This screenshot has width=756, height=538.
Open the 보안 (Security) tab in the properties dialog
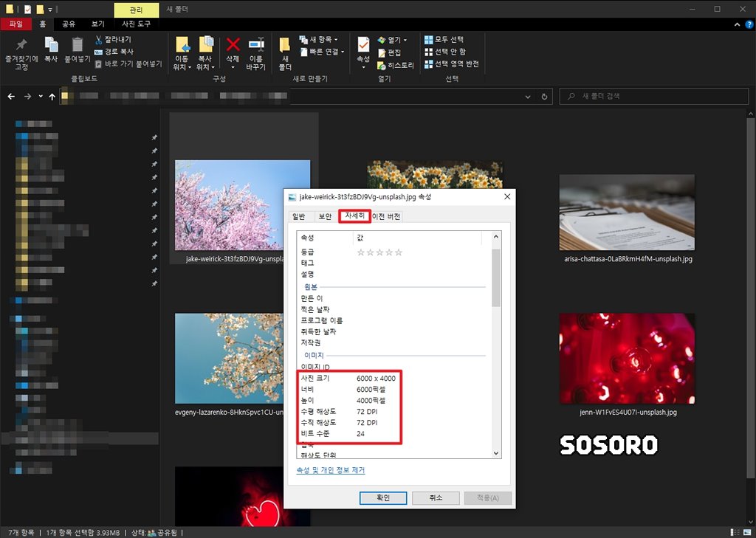325,216
